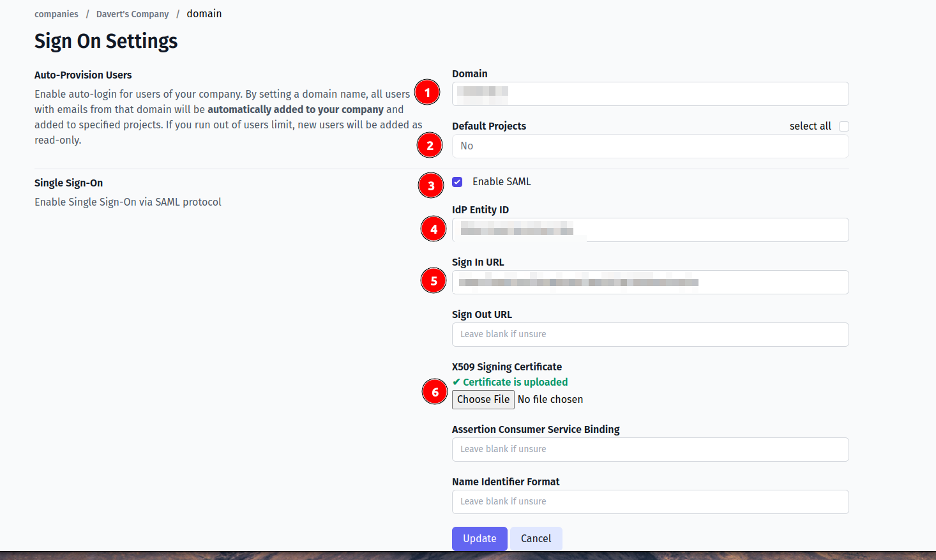Click red step marker number 5
This screenshot has width=936, height=560.
coord(434,280)
